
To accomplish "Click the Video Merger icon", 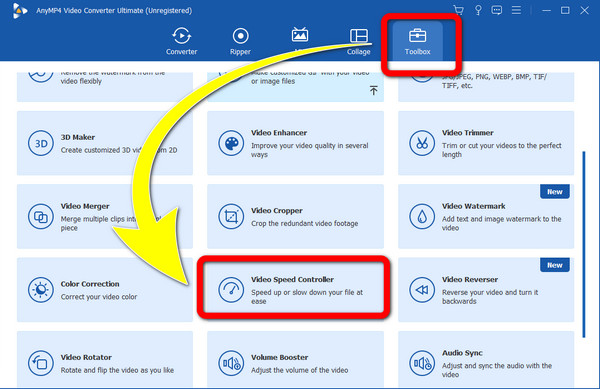I will pyautogui.click(x=41, y=216).
